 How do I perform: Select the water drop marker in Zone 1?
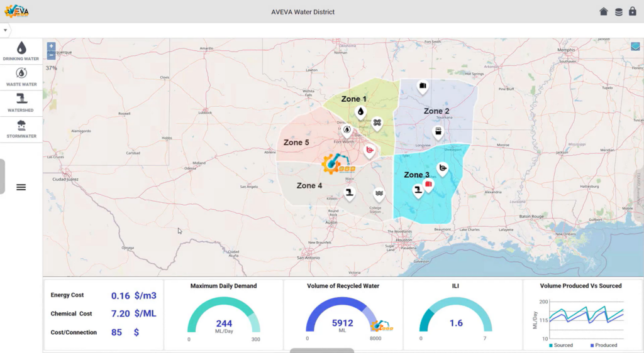[360, 111]
